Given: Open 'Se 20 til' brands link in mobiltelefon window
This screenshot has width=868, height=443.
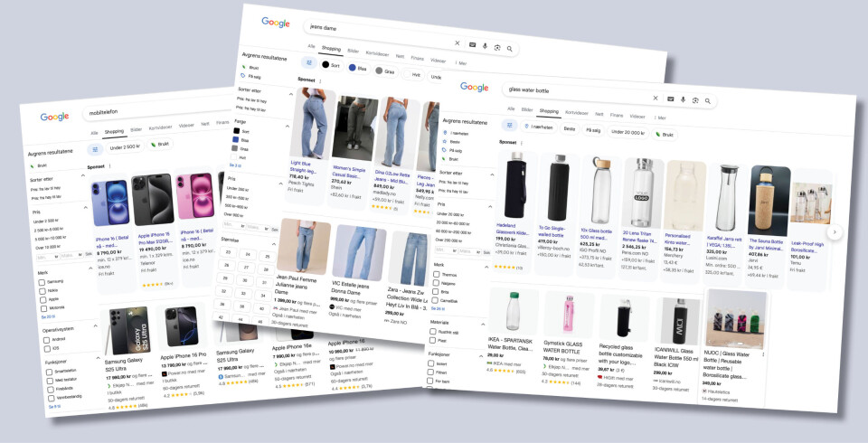Looking at the screenshot, I should [x=48, y=316].
